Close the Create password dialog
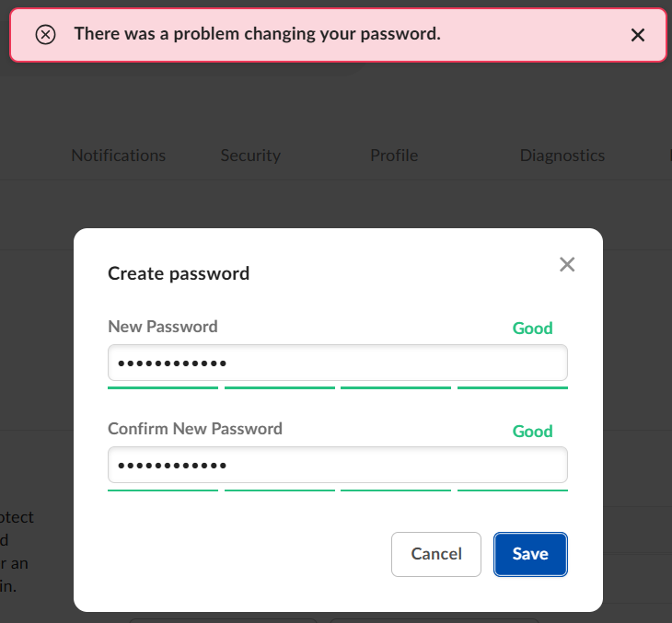Viewport: 672px width, 623px height. coord(567,265)
